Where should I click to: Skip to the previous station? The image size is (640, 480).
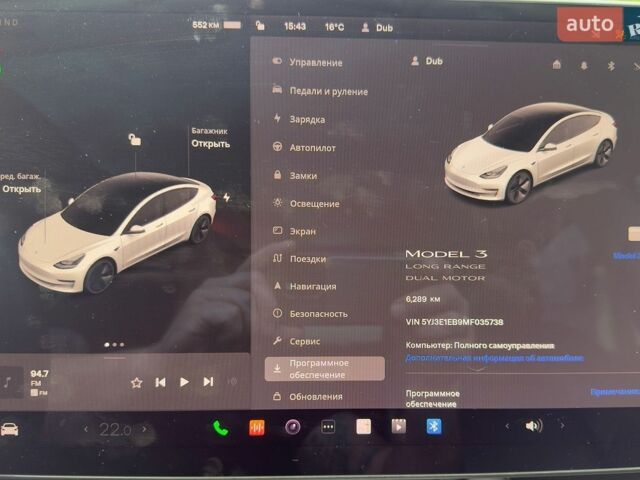point(160,382)
